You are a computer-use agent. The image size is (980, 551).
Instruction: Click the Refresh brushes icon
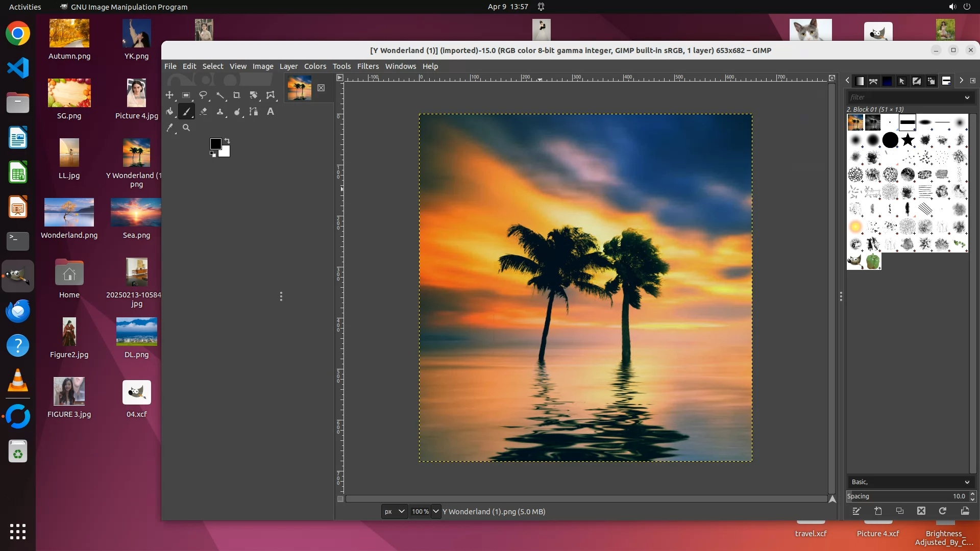pos(942,511)
